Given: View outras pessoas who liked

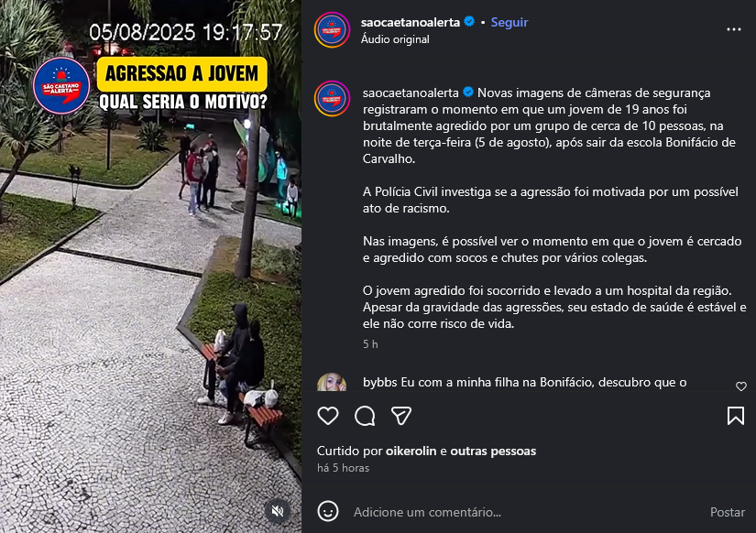Looking at the screenshot, I should [x=493, y=451].
